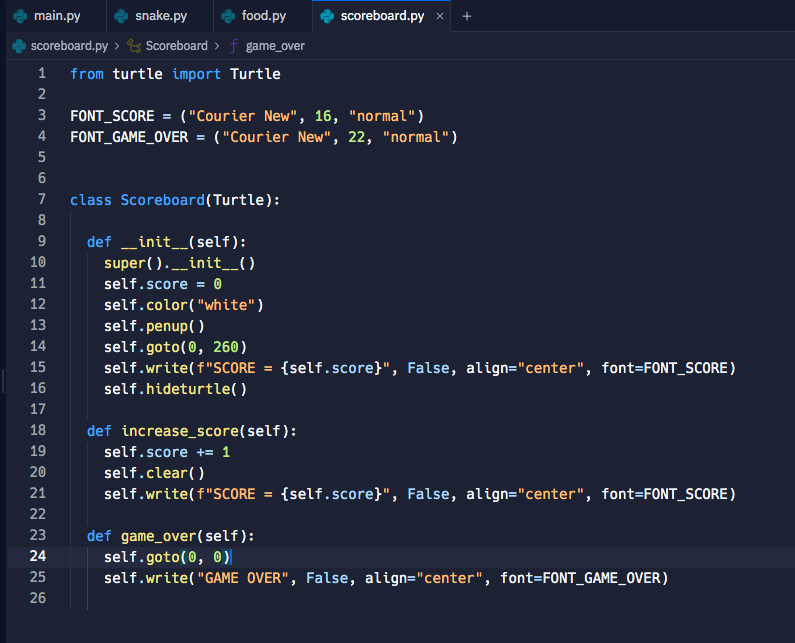Open the snake.py tab
The image size is (795, 643).
coord(160,16)
